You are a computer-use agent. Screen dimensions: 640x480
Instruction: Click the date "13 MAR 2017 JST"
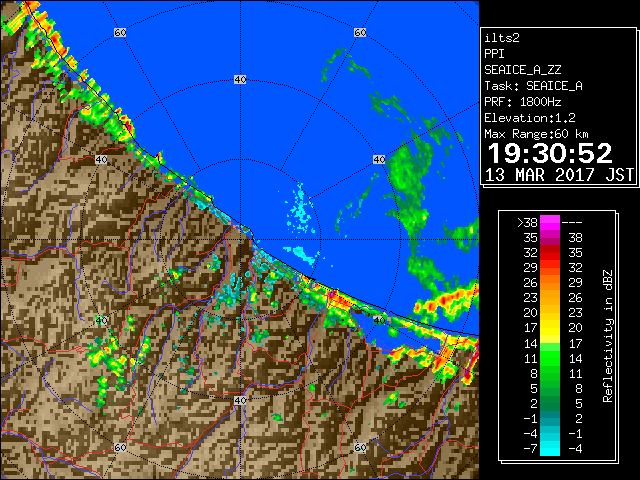[x=559, y=175]
